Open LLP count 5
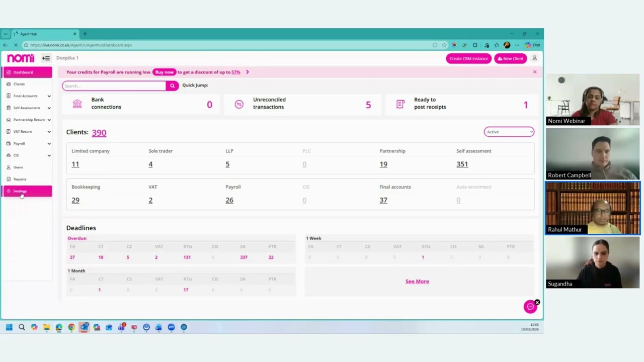644x362 pixels. click(227, 164)
